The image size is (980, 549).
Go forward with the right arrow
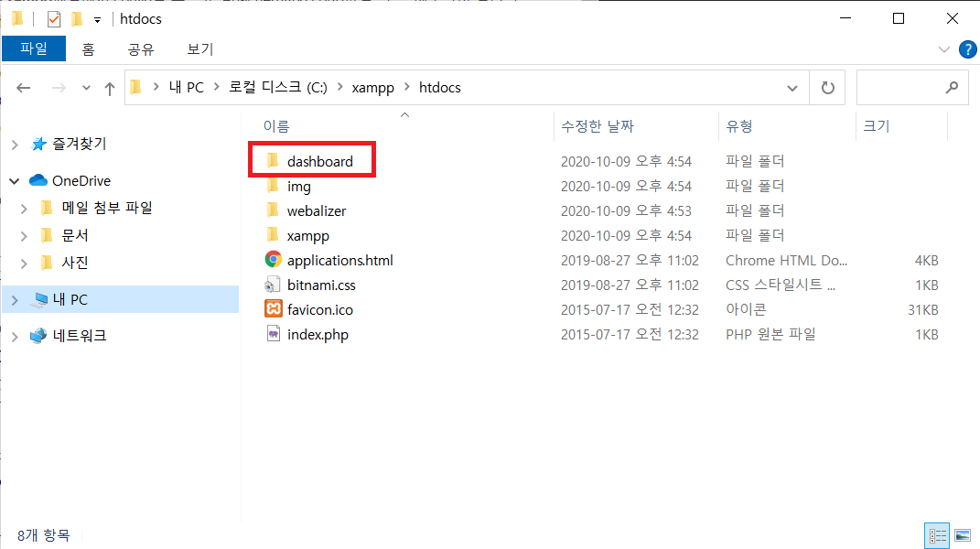click(x=59, y=88)
